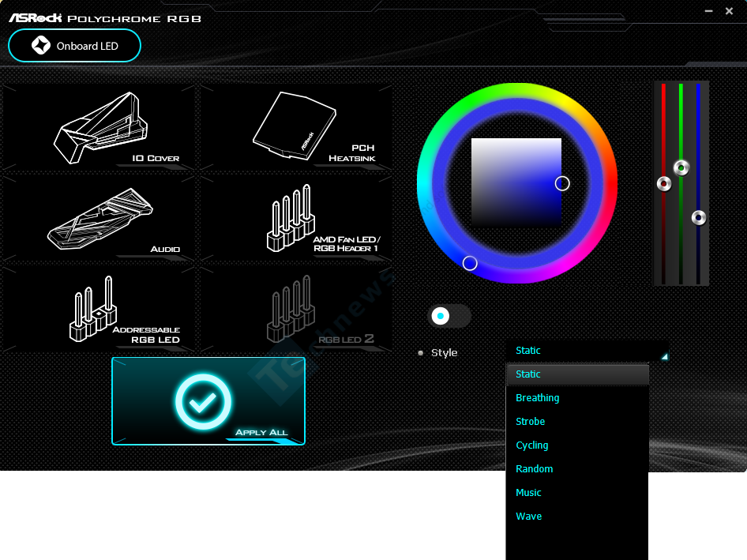The image size is (747, 560).
Task: Click the red channel slider handle
Action: (x=663, y=183)
